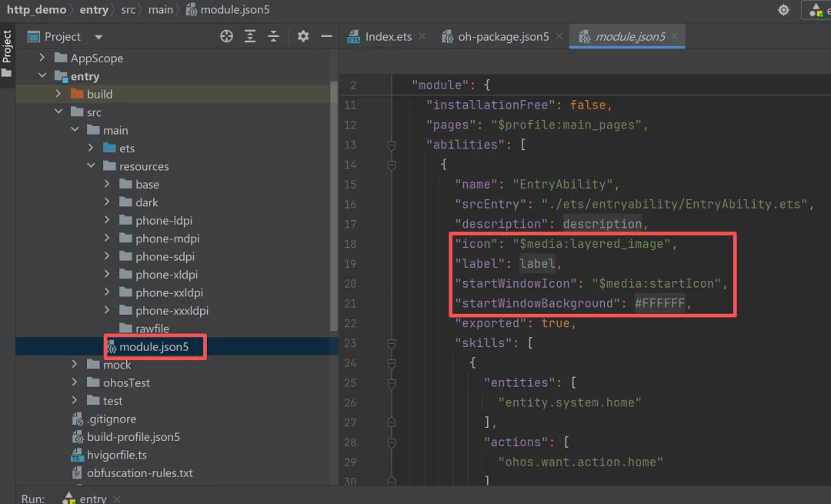Collapse the main folder
The image size is (831, 504).
click(75, 130)
